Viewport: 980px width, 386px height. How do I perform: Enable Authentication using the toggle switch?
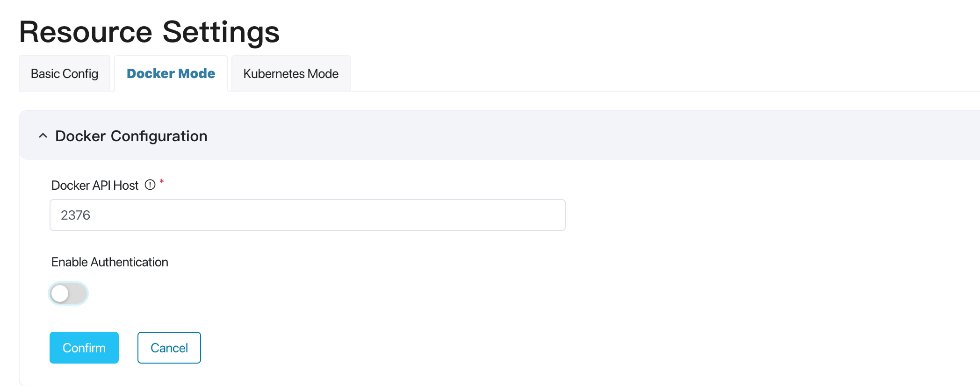point(68,294)
